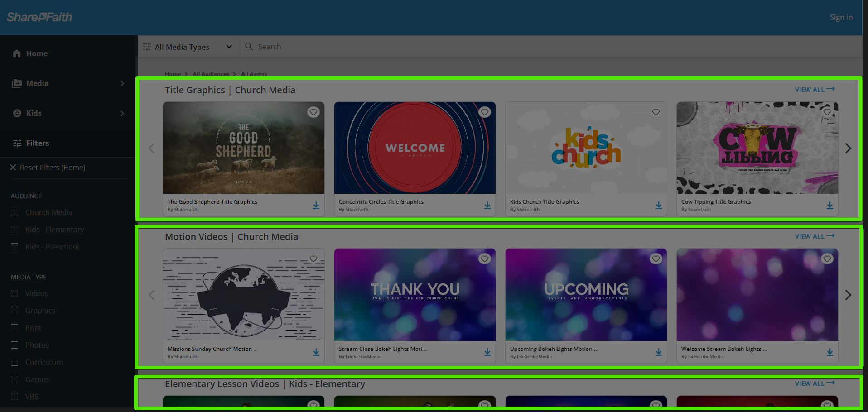This screenshot has height=412, width=868.
Task: Click the search magnifier icon
Action: pos(249,47)
